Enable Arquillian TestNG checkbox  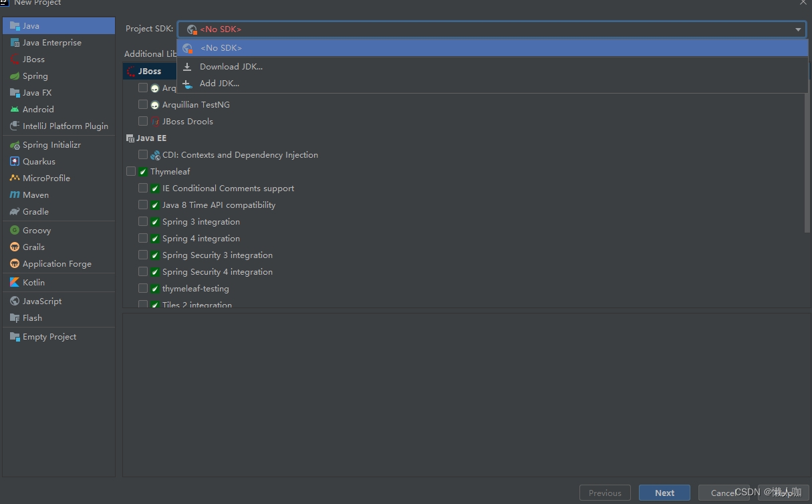[143, 105]
